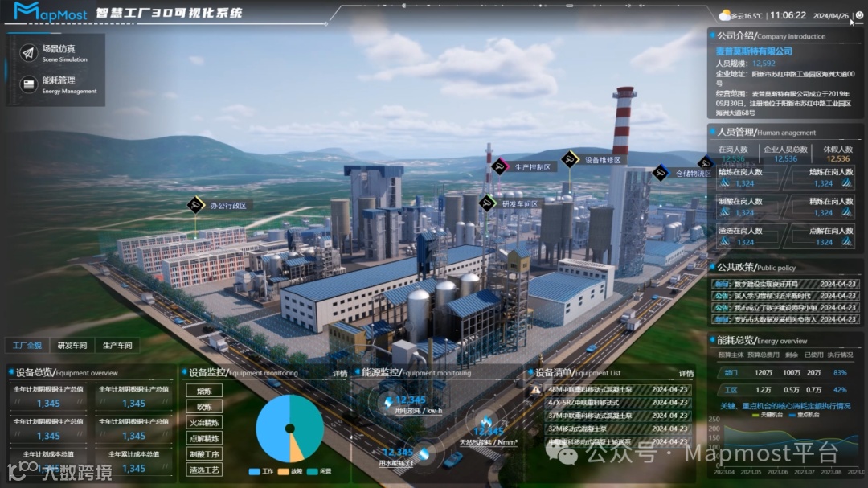868x488 pixels.
Task: Click the left 熔炼在岗人数 card icon
Action: pos(725,182)
